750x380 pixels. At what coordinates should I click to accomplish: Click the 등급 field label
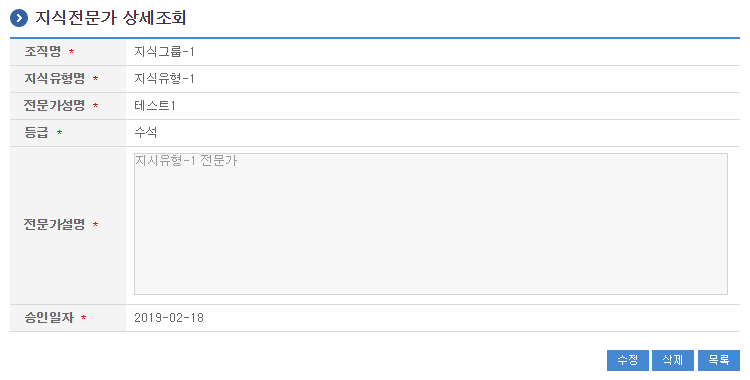[x=36, y=132]
